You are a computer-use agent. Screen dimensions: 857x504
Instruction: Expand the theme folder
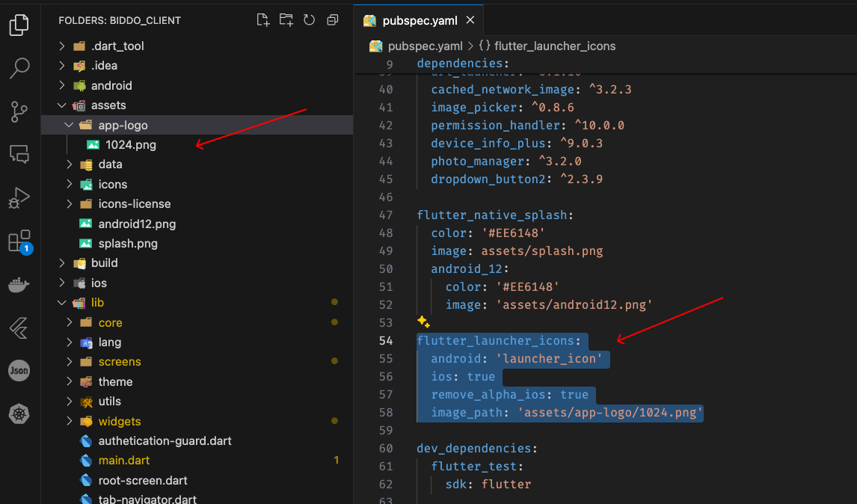tap(69, 381)
